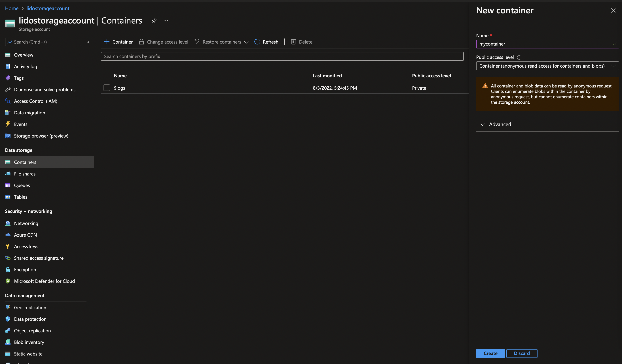Click the Access keys key icon
This screenshot has width=622, height=364.
[x=8, y=246]
